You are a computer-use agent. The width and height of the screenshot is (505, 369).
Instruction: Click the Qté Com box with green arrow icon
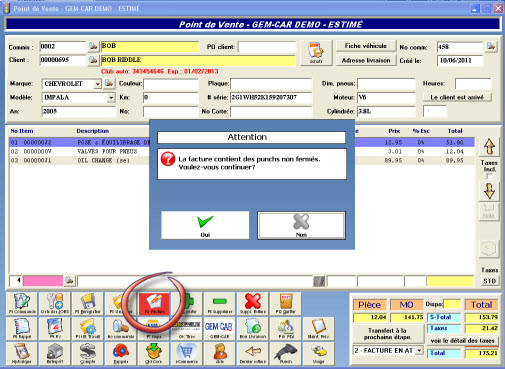pos(154,354)
